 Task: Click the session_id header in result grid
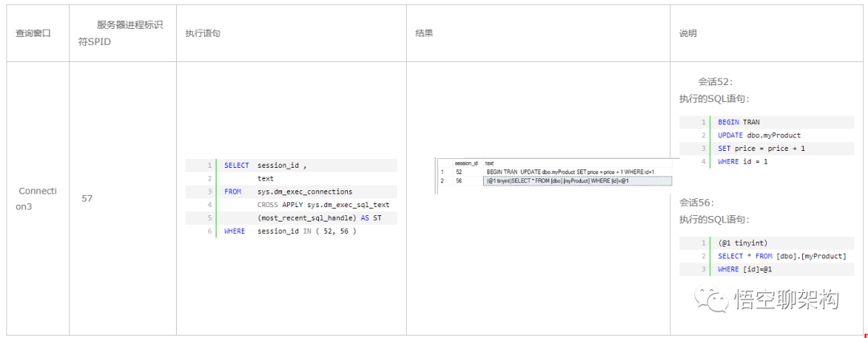tap(466, 163)
